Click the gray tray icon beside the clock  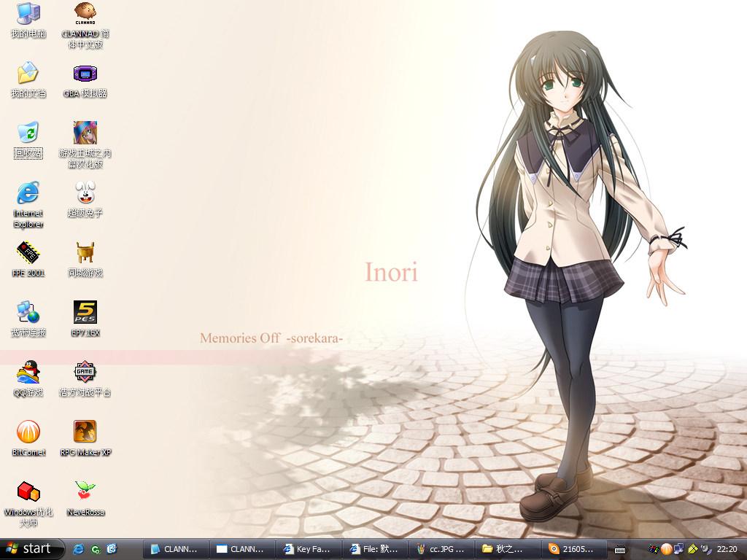click(705, 550)
